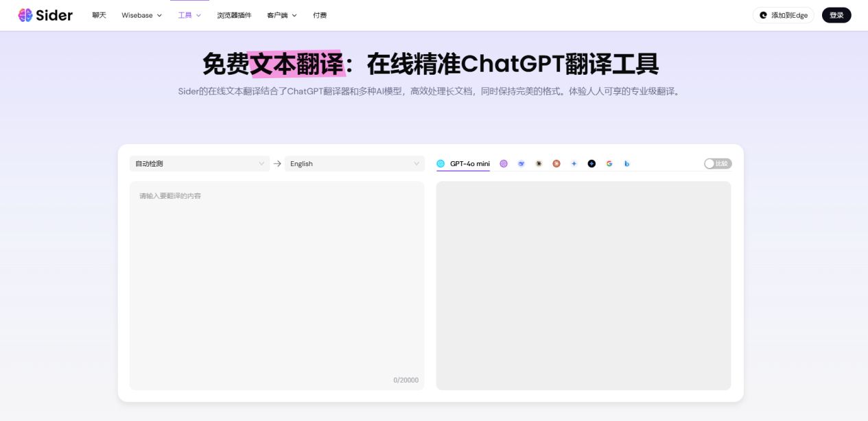Click the Sider brain logo

tap(25, 15)
